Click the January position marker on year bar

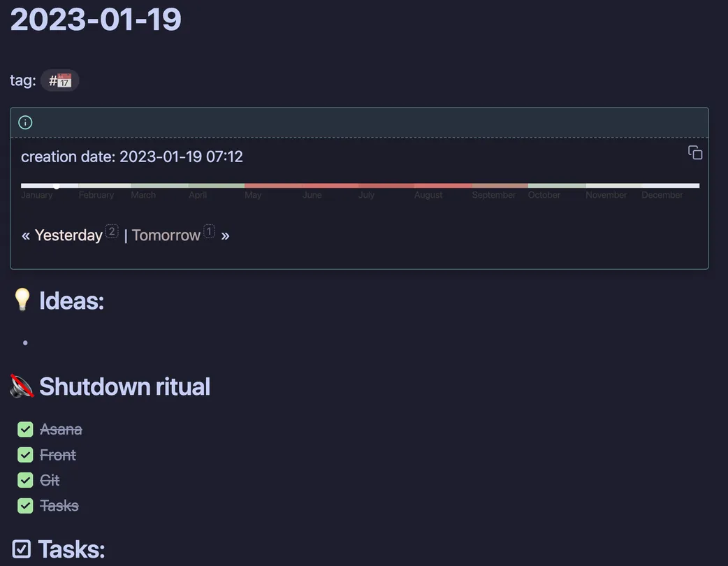point(57,186)
